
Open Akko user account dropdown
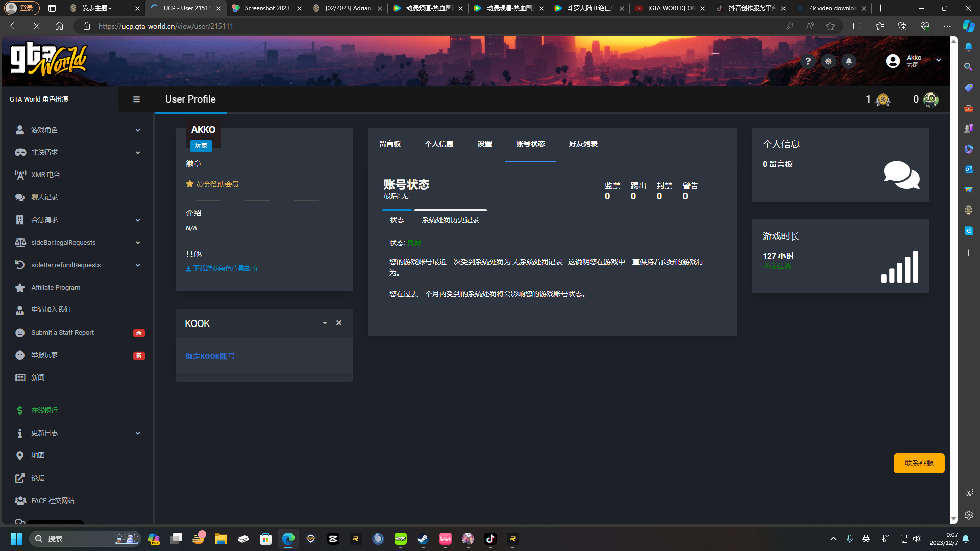tap(914, 61)
